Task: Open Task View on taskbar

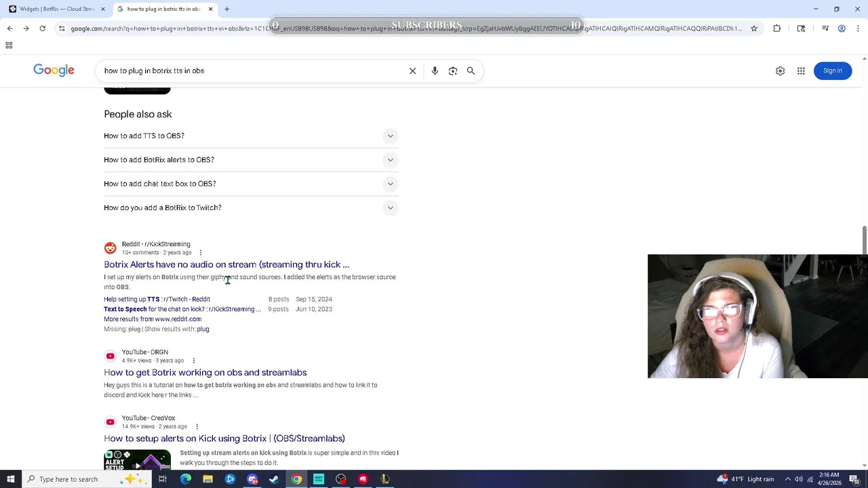Action: click(163, 479)
